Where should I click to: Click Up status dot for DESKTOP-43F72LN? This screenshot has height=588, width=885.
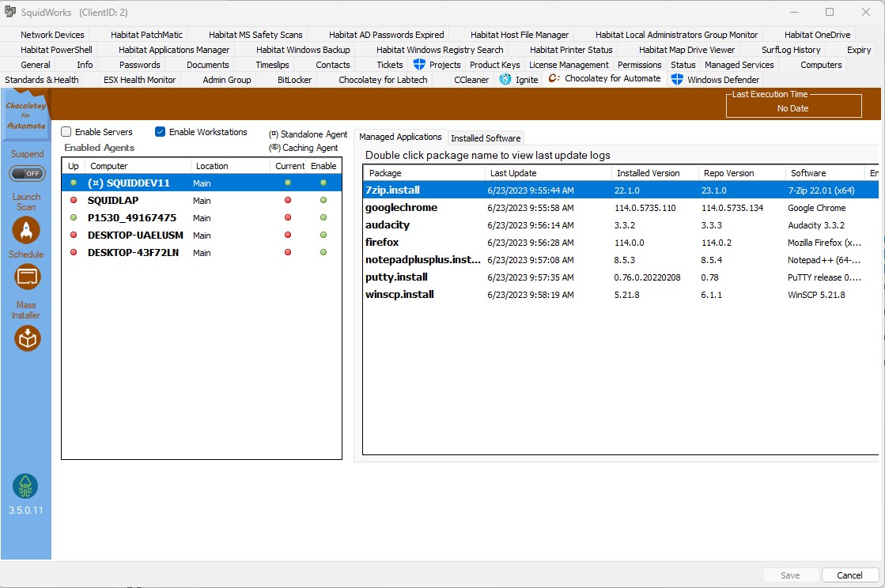74,253
